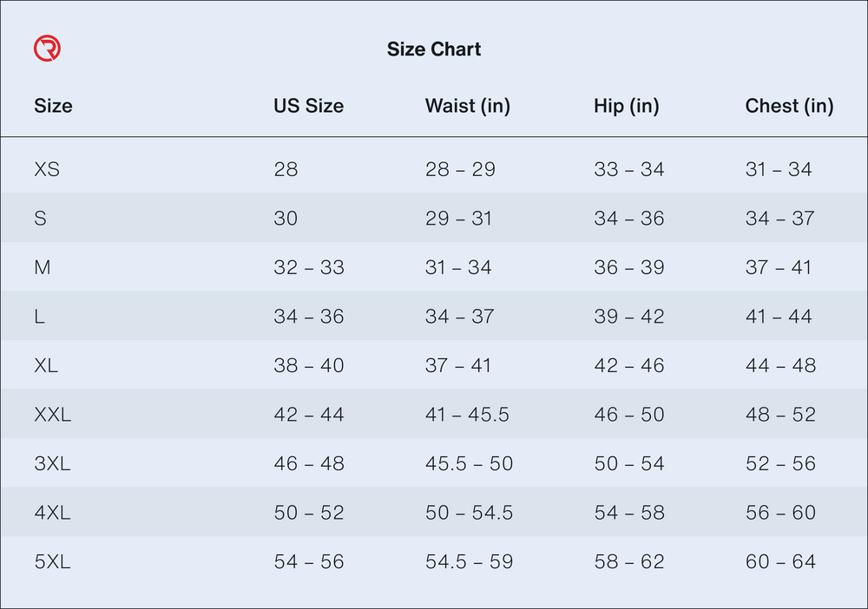Click the Size Chart title
868x609 pixels.
[434, 49]
